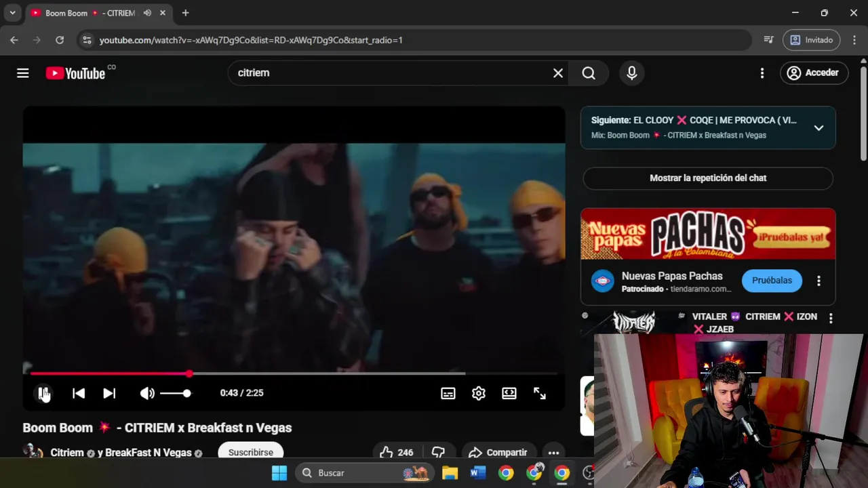Open Chrome tab search dropdown

pos(12,13)
